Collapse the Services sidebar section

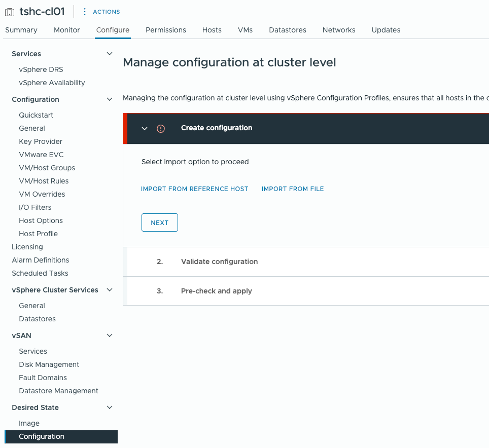[109, 54]
